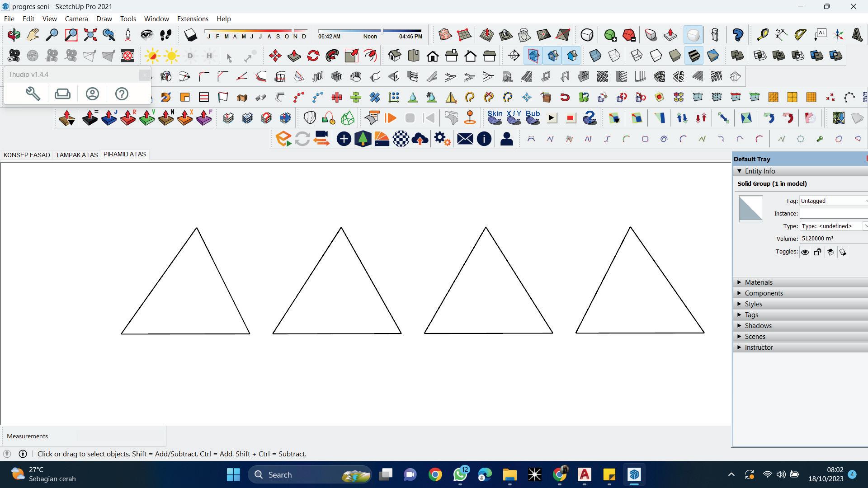Open Thudio wrench settings icon
Image resolution: width=868 pixels, height=488 pixels.
33,94
